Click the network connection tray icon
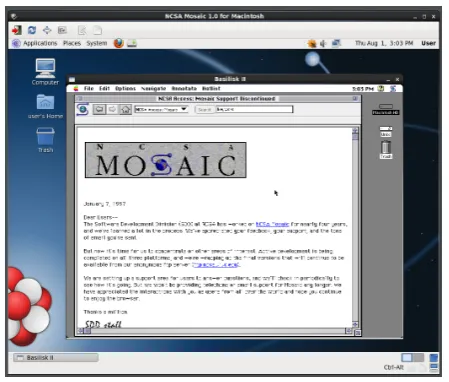449x382 pixels. click(x=336, y=43)
